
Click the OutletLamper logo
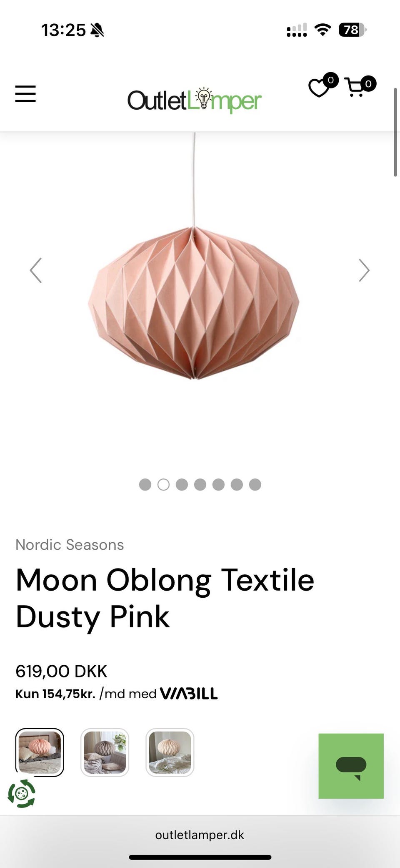click(194, 101)
